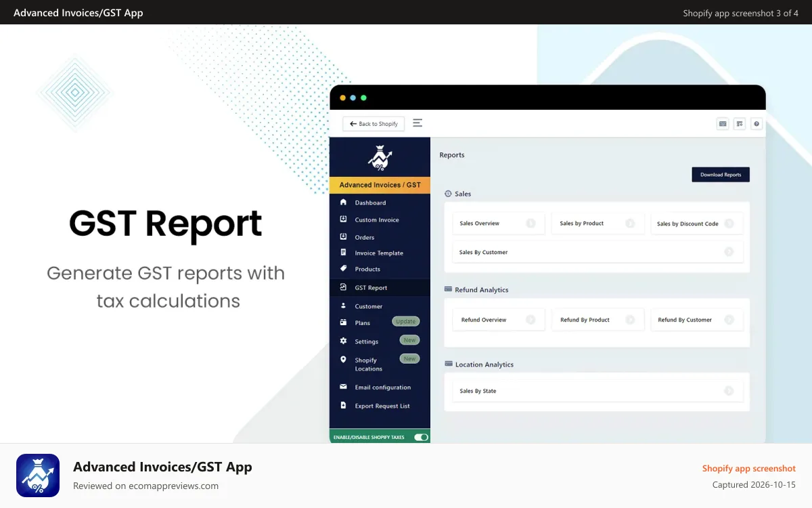
Task: Click the app icon beside Advanced Invoices/GST App
Action: (38, 475)
